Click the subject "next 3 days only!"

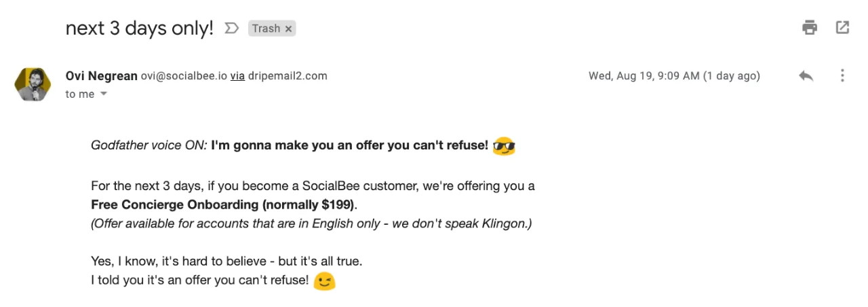(x=139, y=29)
